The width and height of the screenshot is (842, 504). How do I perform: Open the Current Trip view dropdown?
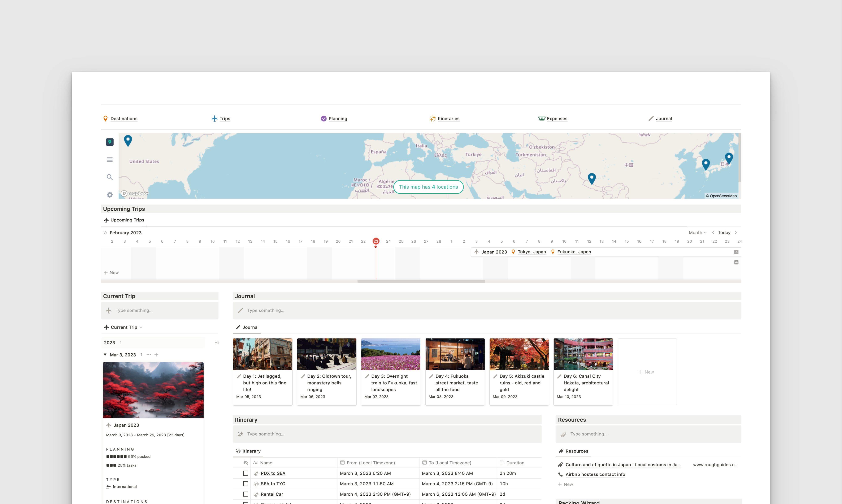124,327
